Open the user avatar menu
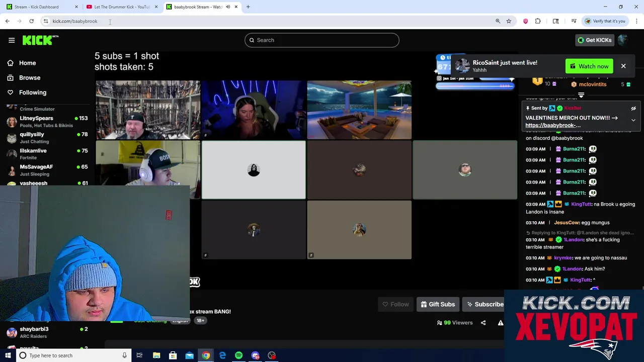This screenshot has height=362, width=644. click(623, 40)
